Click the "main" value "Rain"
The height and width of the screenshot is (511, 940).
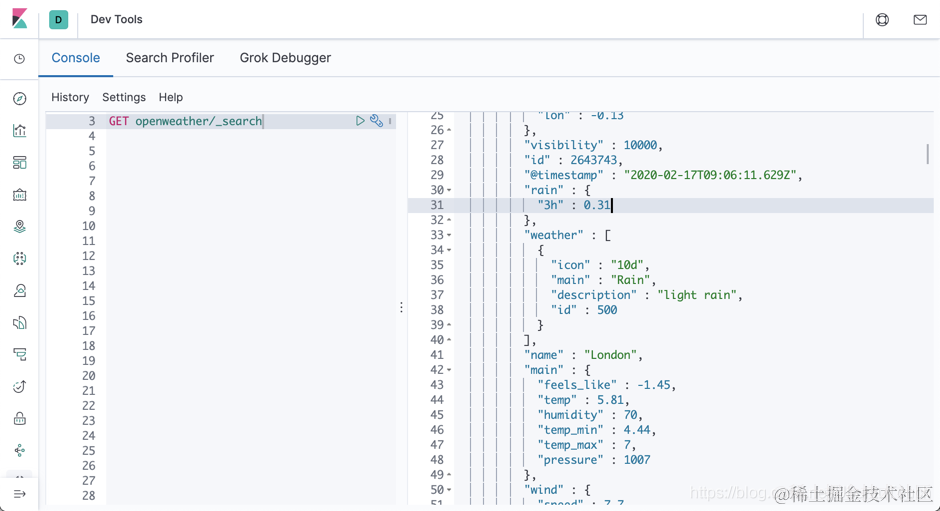(630, 280)
